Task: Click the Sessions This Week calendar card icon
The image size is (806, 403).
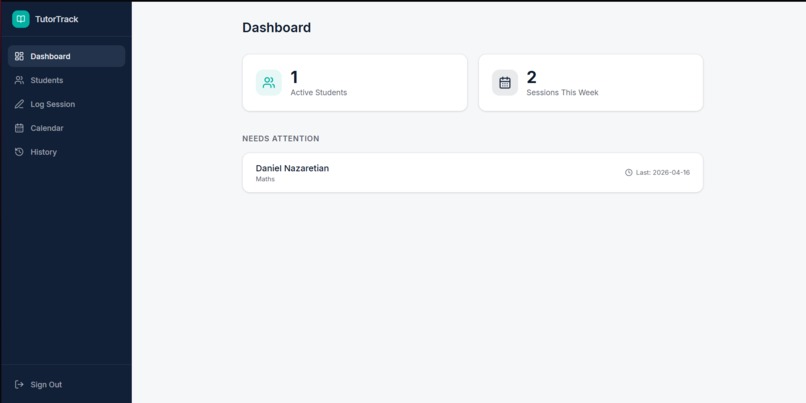Action: 505,83
